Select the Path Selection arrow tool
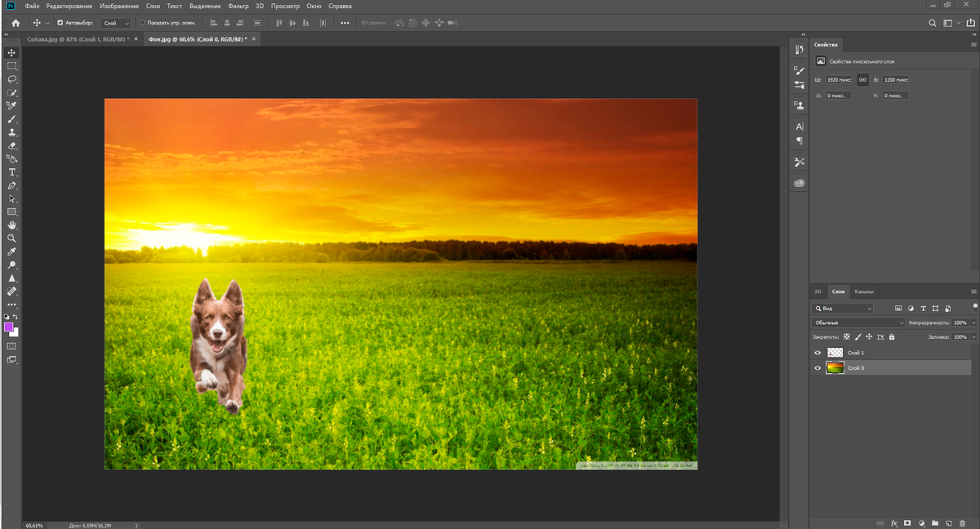 (11, 198)
